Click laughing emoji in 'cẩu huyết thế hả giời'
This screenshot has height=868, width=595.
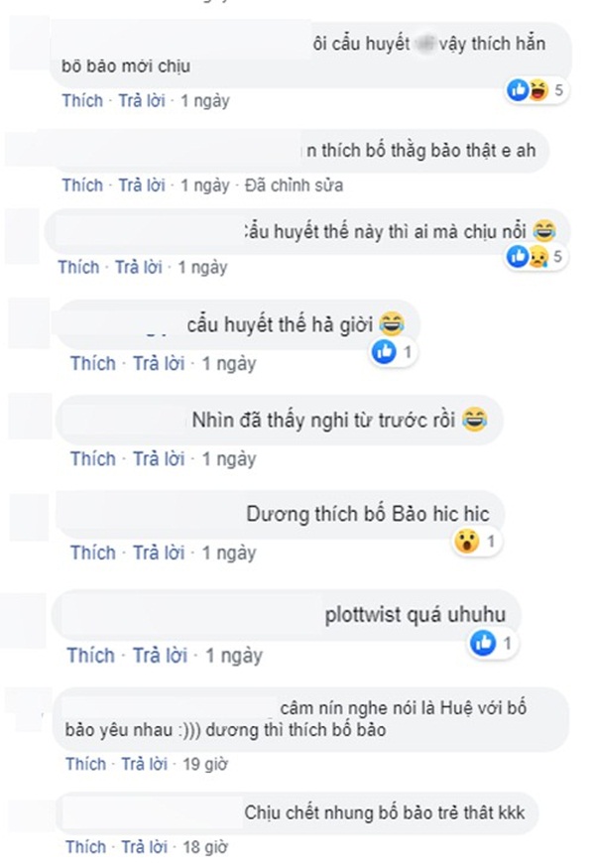(x=393, y=321)
